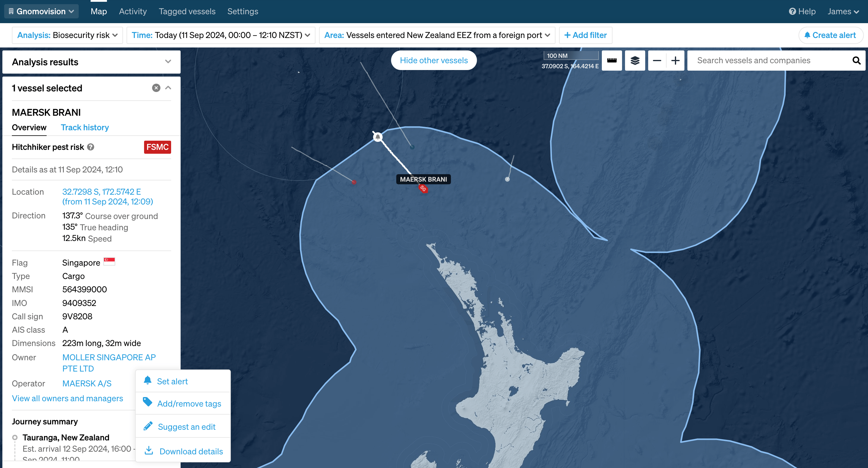This screenshot has height=468, width=868.
Task: Go to Settings tab
Action: point(243,12)
